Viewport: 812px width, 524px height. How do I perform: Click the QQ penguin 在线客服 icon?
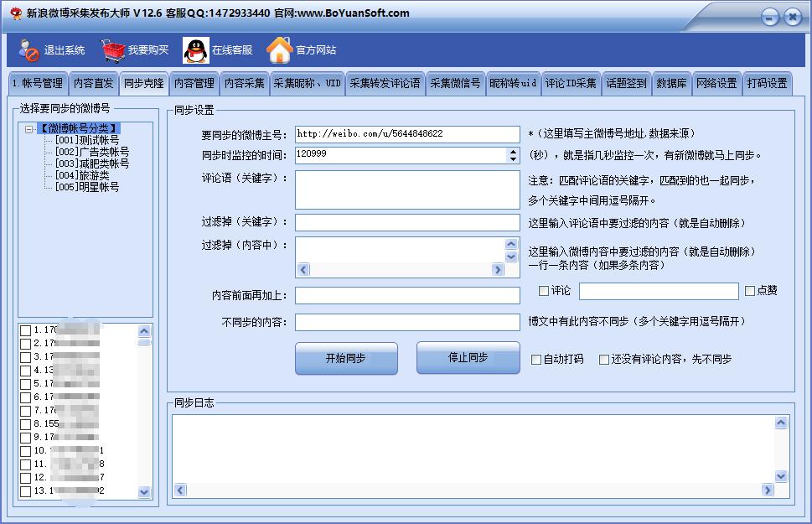point(196,50)
